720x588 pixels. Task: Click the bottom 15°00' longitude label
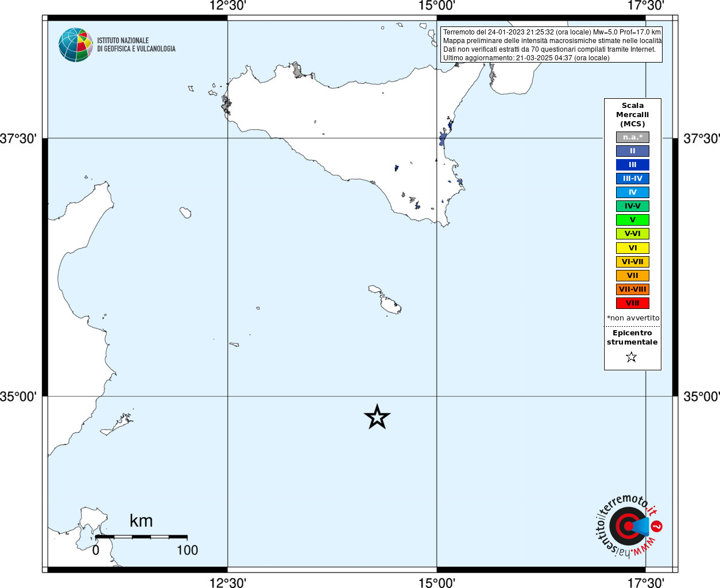point(437,583)
